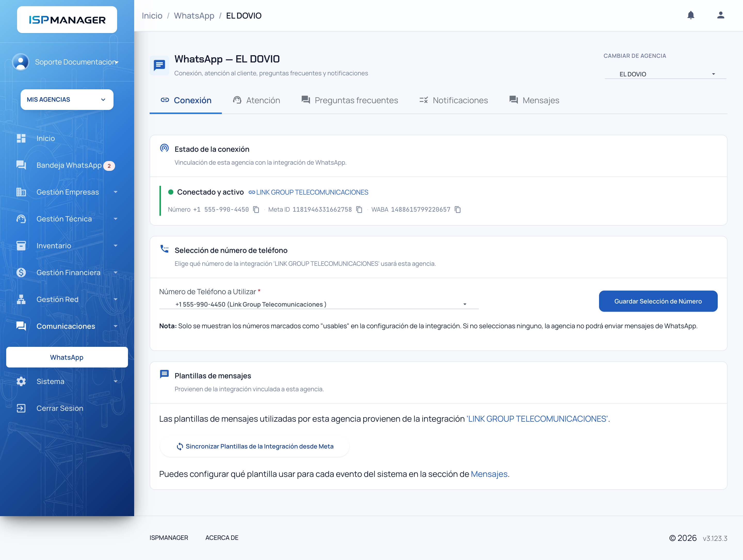The image size is (743, 560).
Task: Open Bandeja WhatsApp in the sidebar
Action: 69,165
